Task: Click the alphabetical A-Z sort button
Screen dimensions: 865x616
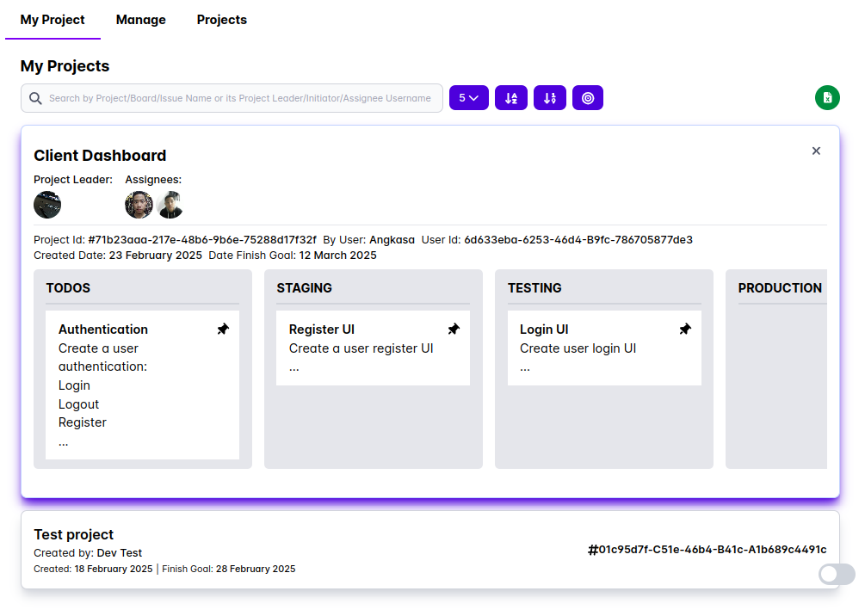Action: (x=510, y=98)
